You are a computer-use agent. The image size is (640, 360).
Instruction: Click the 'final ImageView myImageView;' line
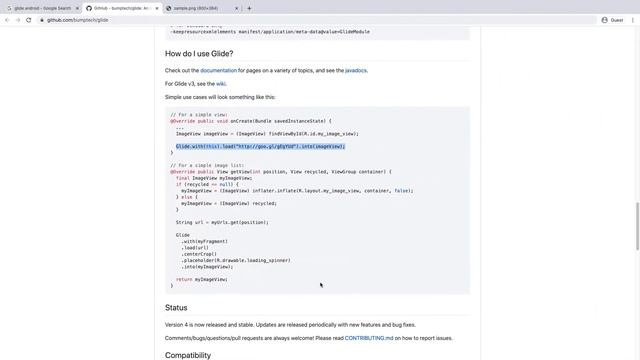pyautogui.click(x=214, y=178)
